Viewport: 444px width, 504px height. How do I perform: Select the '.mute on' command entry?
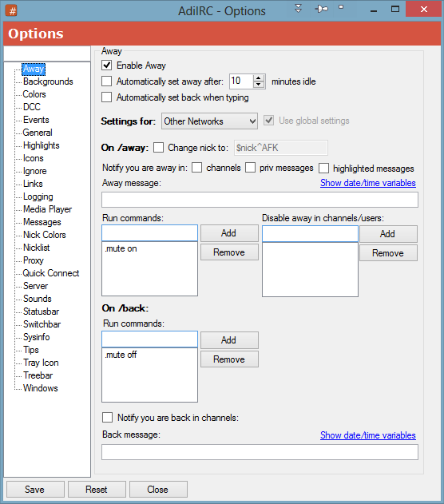[149, 248]
